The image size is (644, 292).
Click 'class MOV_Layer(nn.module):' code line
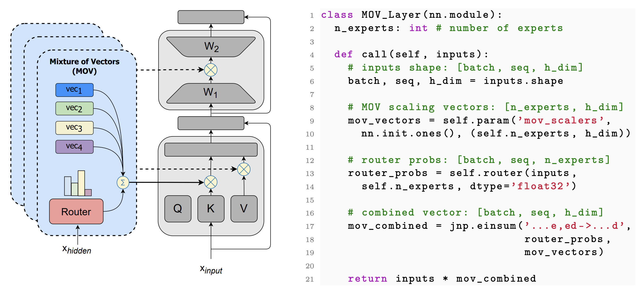[412, 15]
